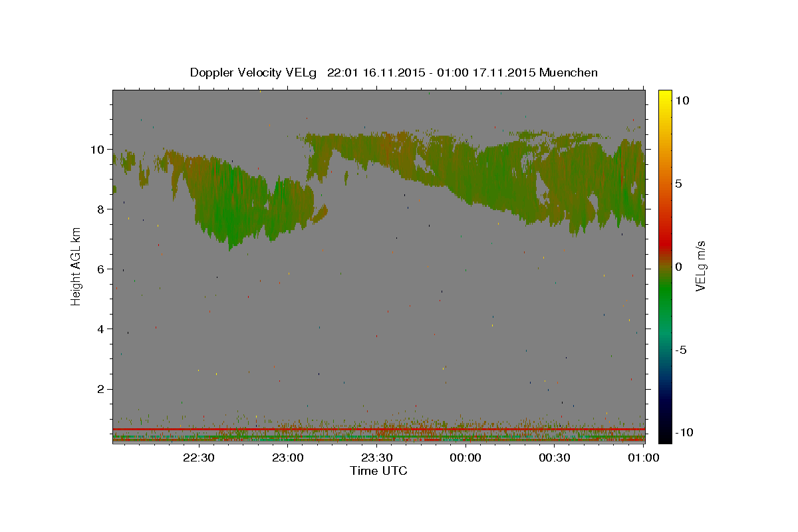
Task: Click the 'Height AGL km' axis title
Action: pyautogui.click(x=76, y=266)
